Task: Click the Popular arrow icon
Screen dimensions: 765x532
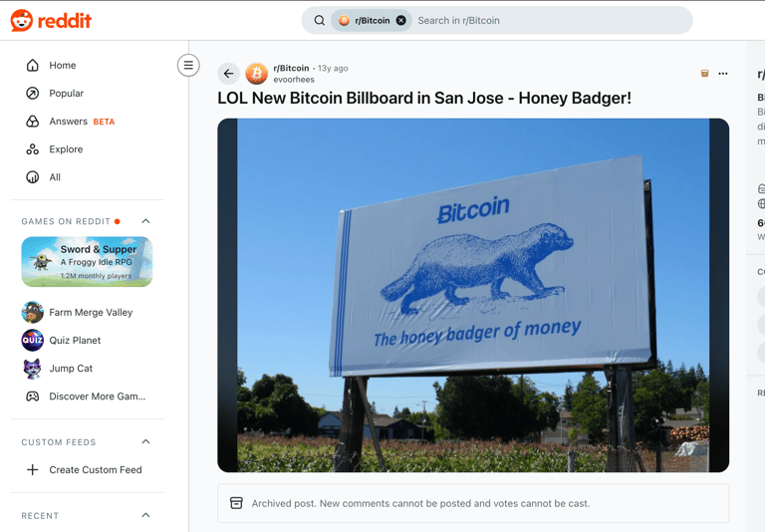Action: tap(33, 94)
